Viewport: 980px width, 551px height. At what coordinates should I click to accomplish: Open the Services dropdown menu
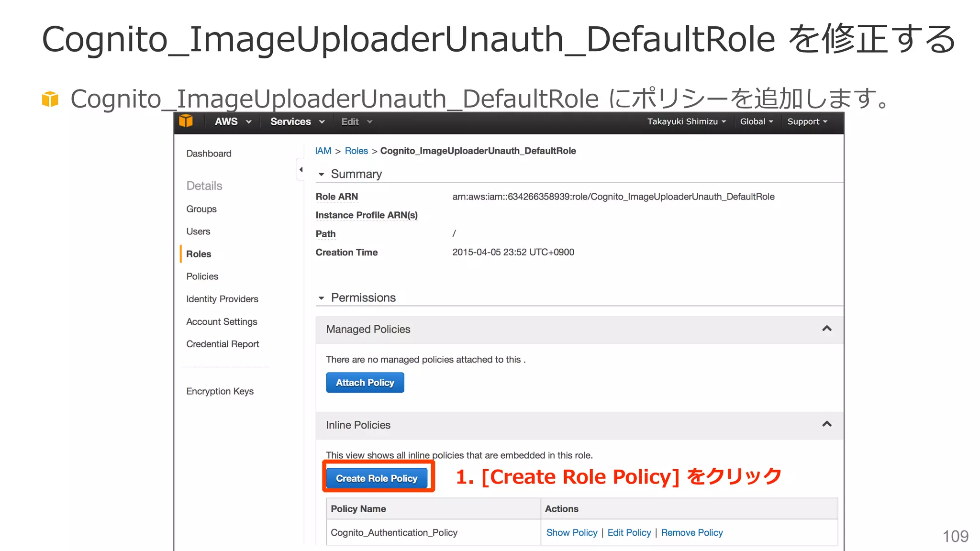coord(297,121)
